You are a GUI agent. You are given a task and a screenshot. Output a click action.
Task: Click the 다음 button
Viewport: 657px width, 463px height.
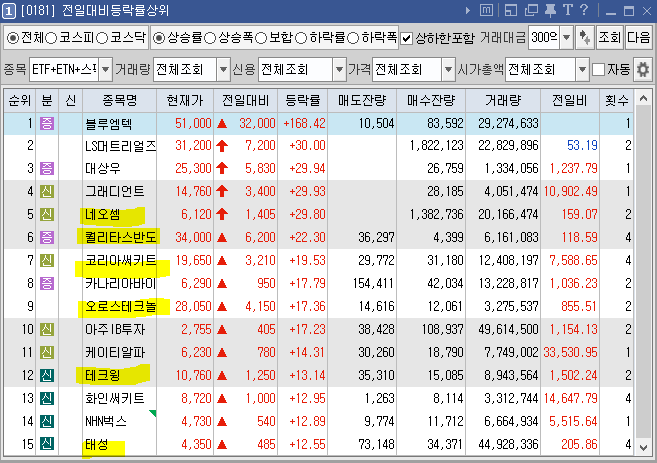[638, 38]
